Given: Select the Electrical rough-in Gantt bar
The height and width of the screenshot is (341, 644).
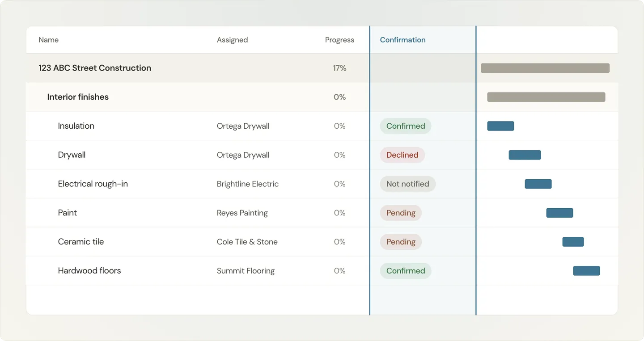Looking at the screenshot, I should (x=538, y=184).
